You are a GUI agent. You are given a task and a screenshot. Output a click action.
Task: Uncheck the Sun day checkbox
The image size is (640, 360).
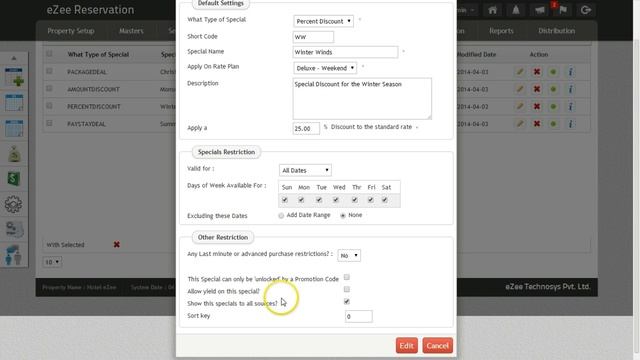click(x=285, y=200)
